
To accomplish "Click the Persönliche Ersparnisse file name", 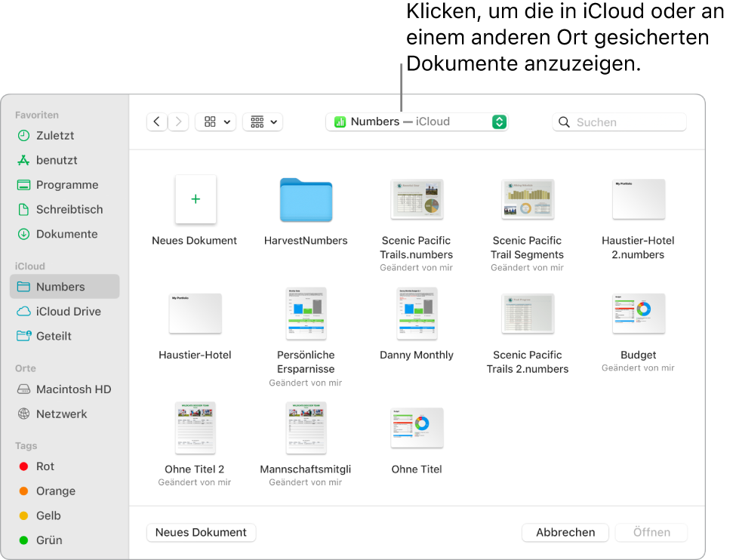I will pos(306,362).
